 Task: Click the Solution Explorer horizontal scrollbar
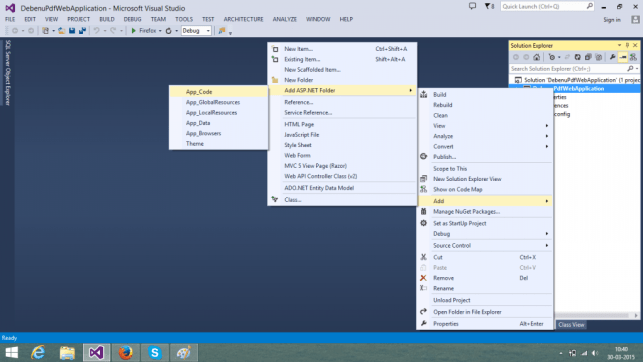point(593,315)
